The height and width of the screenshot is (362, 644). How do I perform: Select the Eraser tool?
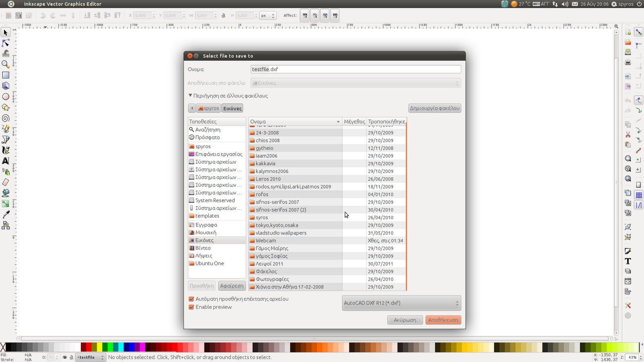tap(6, 182)
